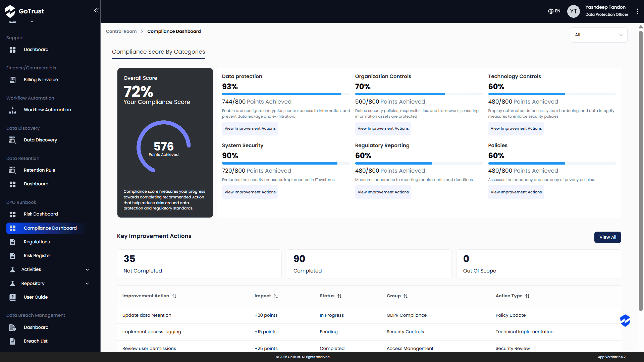Click the Regulations document icon
Viewport: 644px width, 362px height.
coord(13,242)
